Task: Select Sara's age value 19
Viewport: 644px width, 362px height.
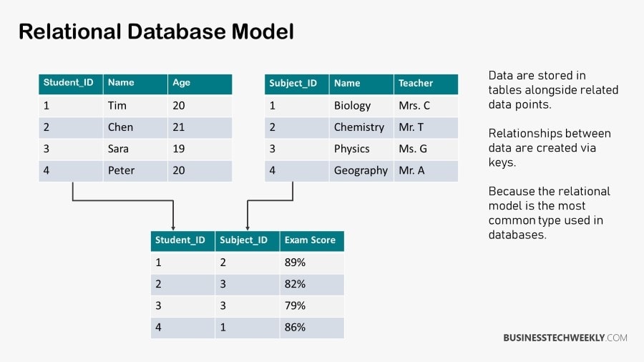Action: click(x=200, y=149)
